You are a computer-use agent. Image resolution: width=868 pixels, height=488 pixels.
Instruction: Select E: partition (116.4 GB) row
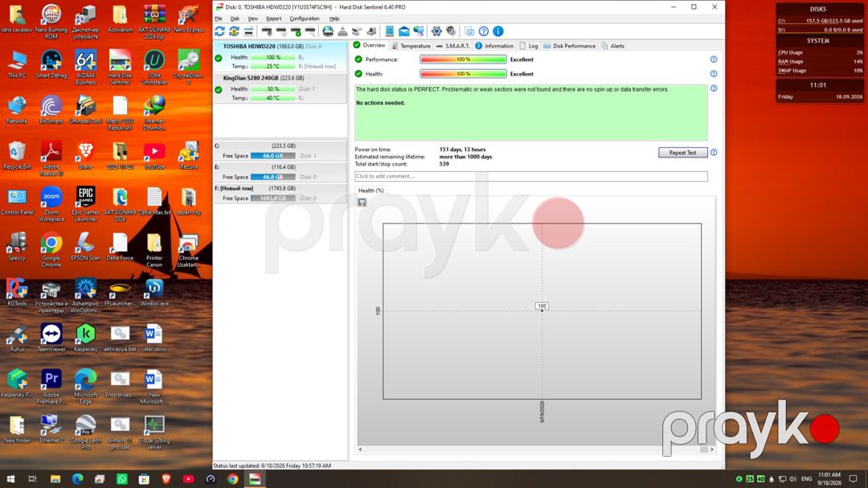coord(280,172)
